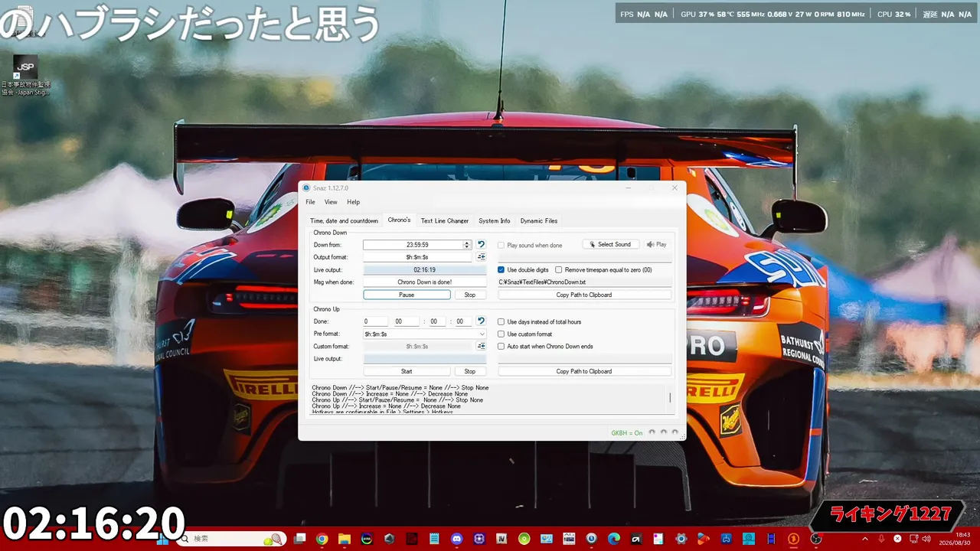Click the Chrono Down Output format field
The width and height of the screenshot is (980, 551).
click(x=417, y=257)
